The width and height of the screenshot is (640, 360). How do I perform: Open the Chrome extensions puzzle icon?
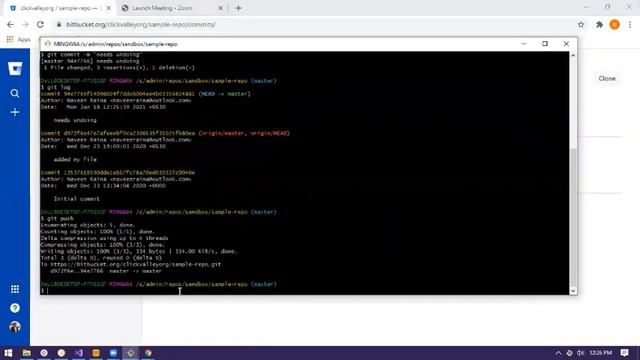coord(599,24)
